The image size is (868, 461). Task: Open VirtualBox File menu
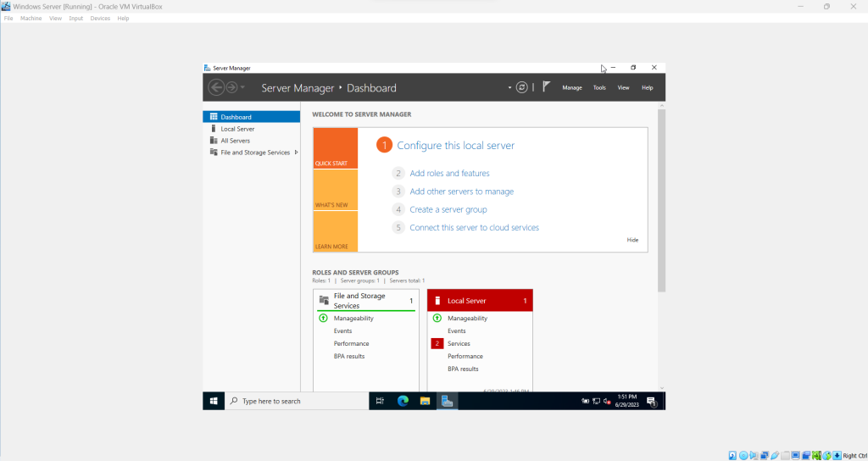[8, 19]
